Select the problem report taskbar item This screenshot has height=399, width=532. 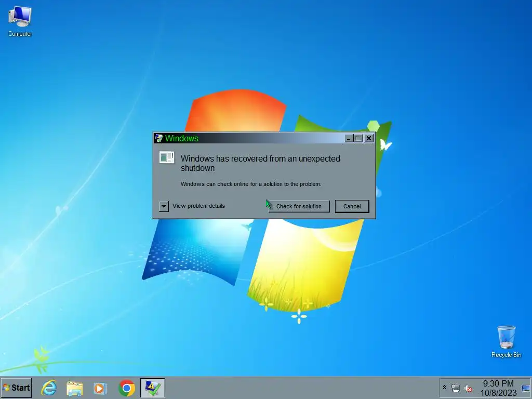153,388
